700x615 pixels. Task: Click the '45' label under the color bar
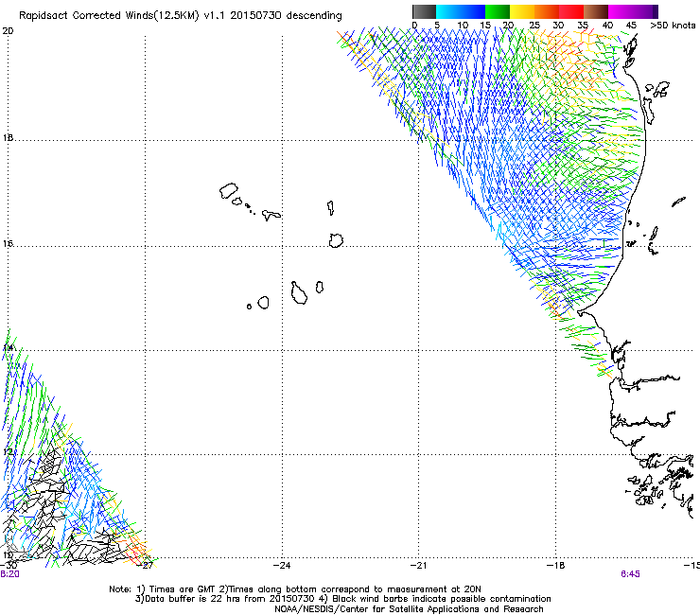[x=631, y=25]
